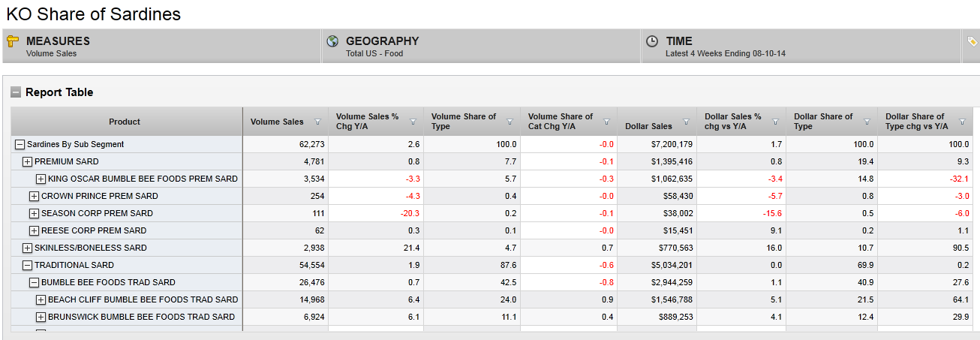Click filter icon in Volume Sales % Chg column

click(413, 122)
